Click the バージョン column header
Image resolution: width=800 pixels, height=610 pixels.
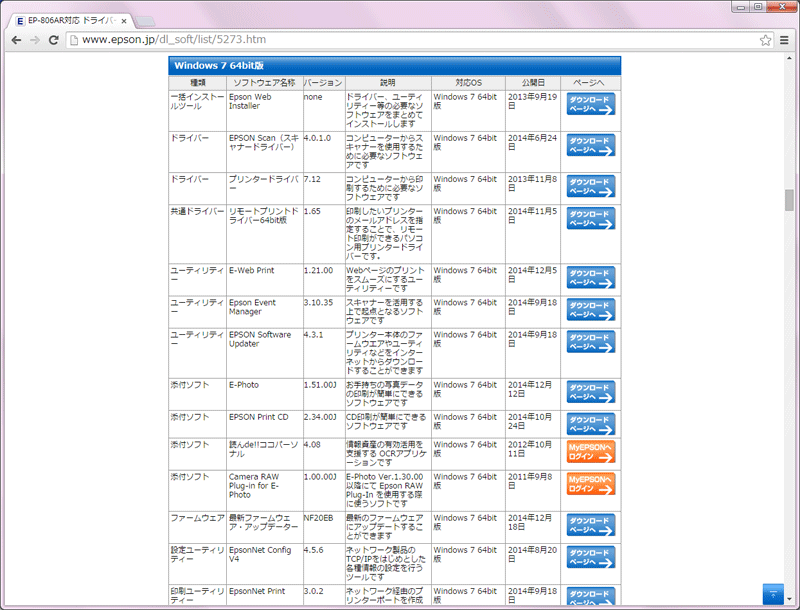coord(323,83)
